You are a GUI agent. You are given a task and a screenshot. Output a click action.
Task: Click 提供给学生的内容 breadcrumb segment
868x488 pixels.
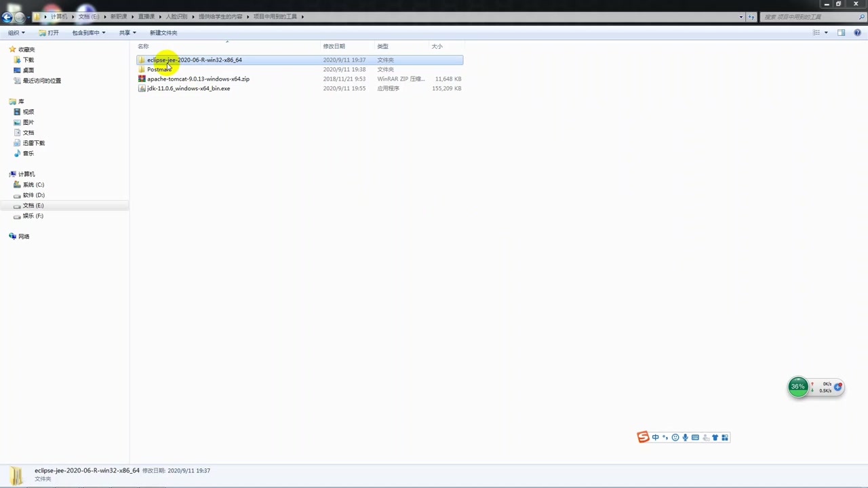click(x=220, y=16)
